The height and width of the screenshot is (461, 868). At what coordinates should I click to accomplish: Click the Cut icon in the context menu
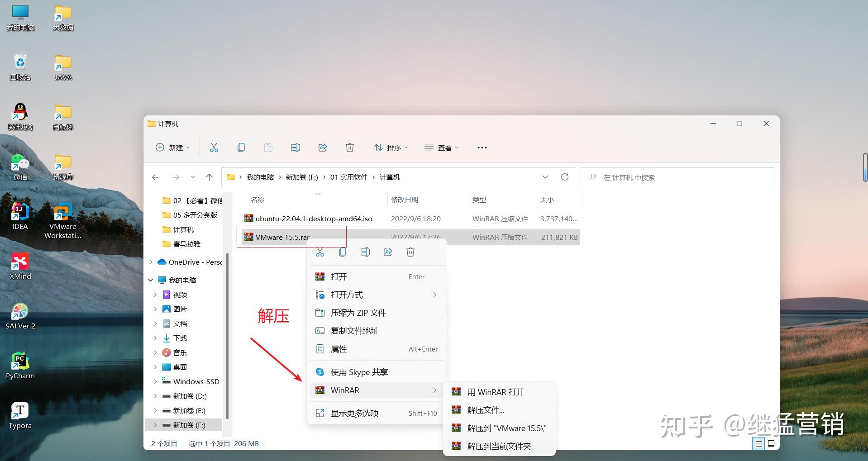point(320,252)
